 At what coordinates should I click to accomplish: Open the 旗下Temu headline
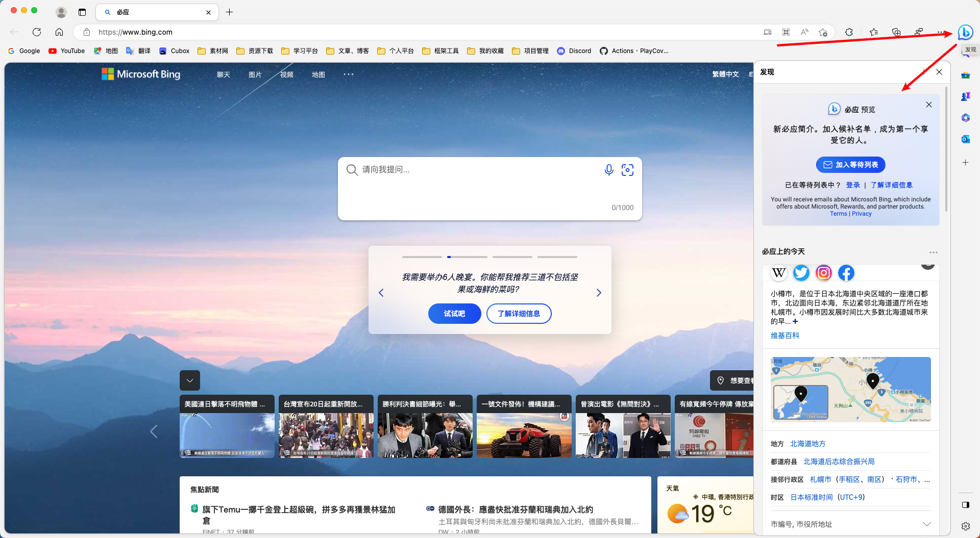(x=299, y=515)
